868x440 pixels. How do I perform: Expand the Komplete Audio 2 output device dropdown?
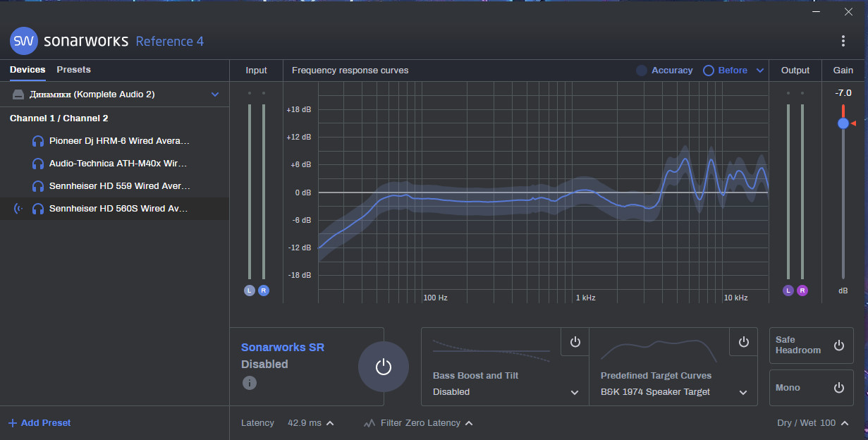pos(215,94)
